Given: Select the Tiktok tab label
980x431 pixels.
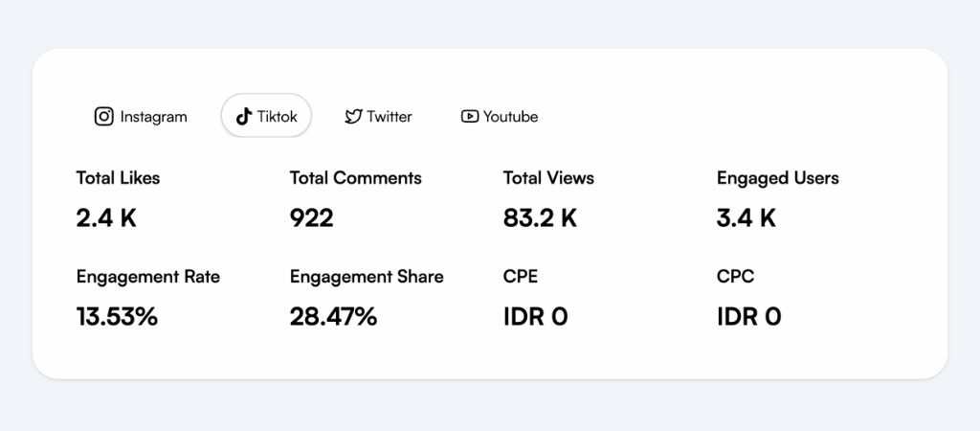Looking at the screenshot, I should tap(277, 116).
